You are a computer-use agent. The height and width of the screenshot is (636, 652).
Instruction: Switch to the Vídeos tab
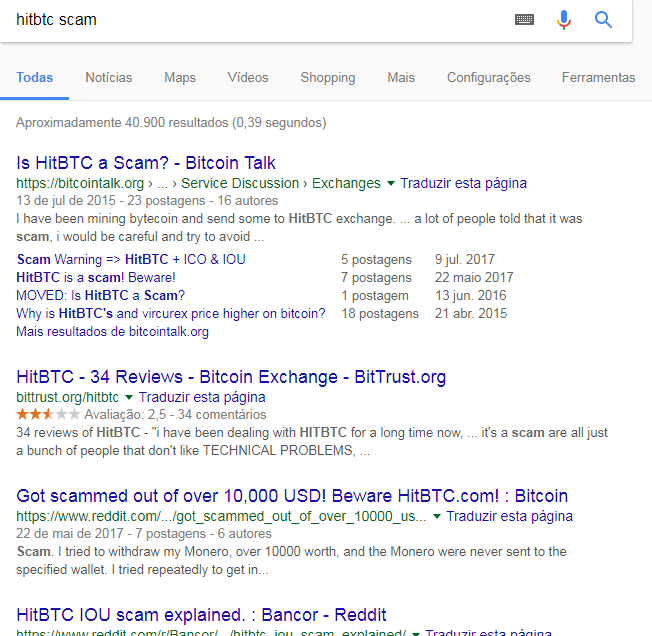[248, 78]
